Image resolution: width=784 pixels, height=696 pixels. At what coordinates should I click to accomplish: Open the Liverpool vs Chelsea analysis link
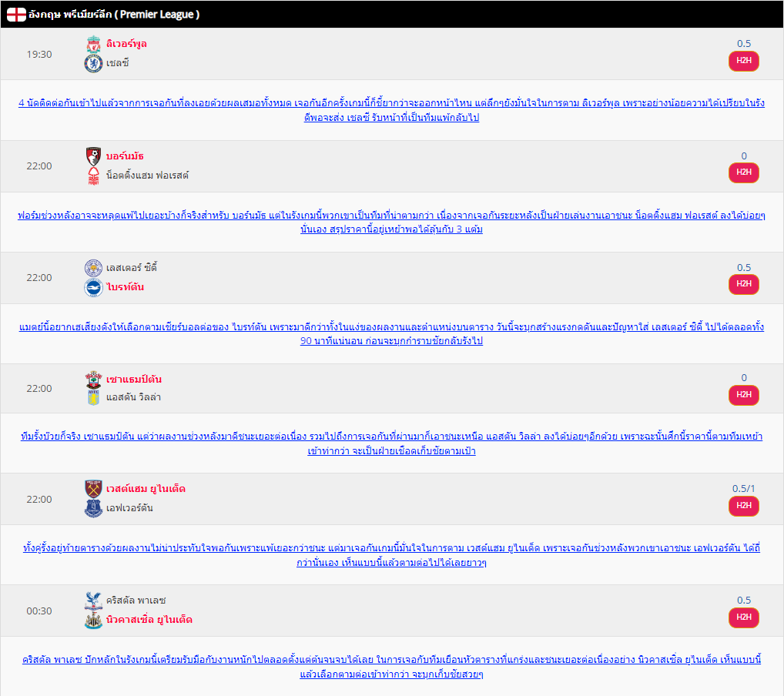[x=391, y=110]
